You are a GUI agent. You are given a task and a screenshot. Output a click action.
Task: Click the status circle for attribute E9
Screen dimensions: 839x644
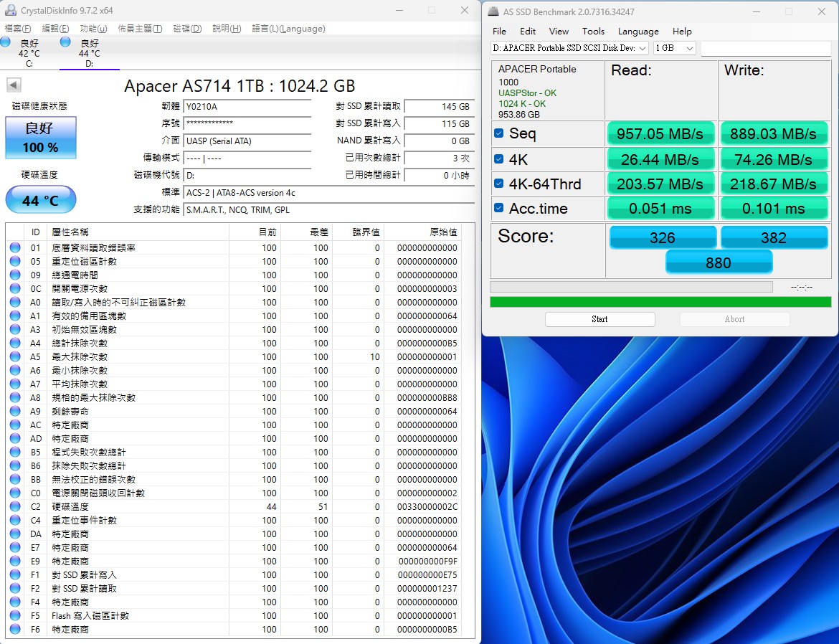tap(15, 561)
